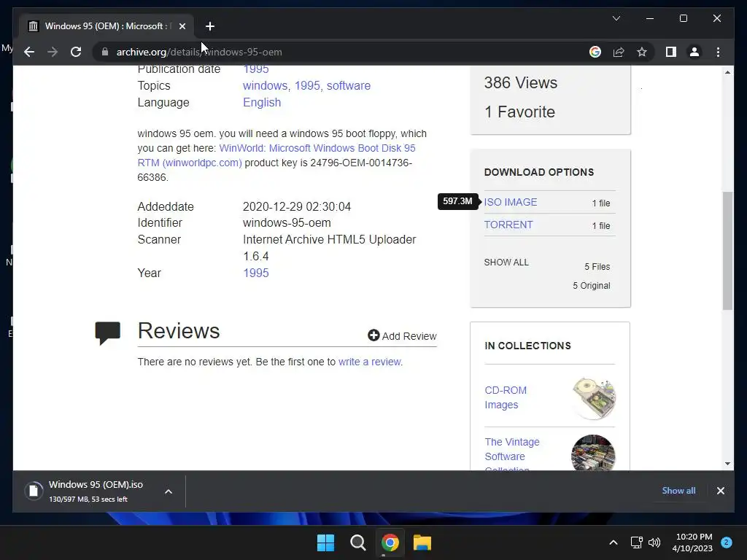Image resolution: width=747 pixels, height=560 pixels.
Task: Open the windows topic link
Action: [265, 86]
